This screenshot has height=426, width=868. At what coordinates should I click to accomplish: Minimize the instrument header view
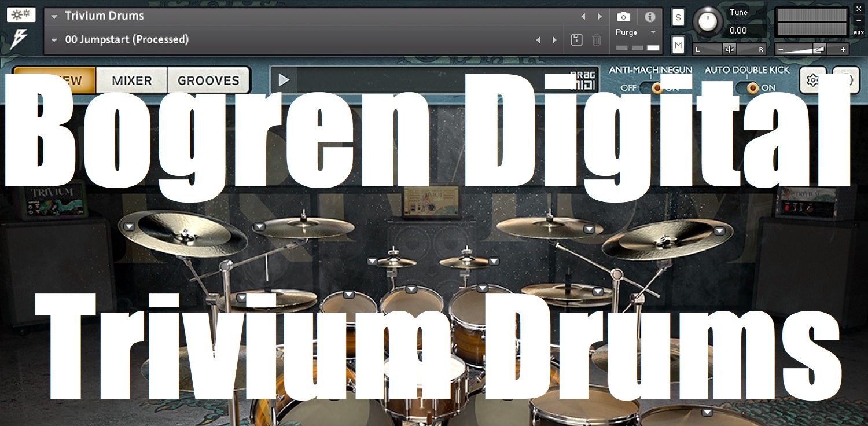[x=858, y=21]
